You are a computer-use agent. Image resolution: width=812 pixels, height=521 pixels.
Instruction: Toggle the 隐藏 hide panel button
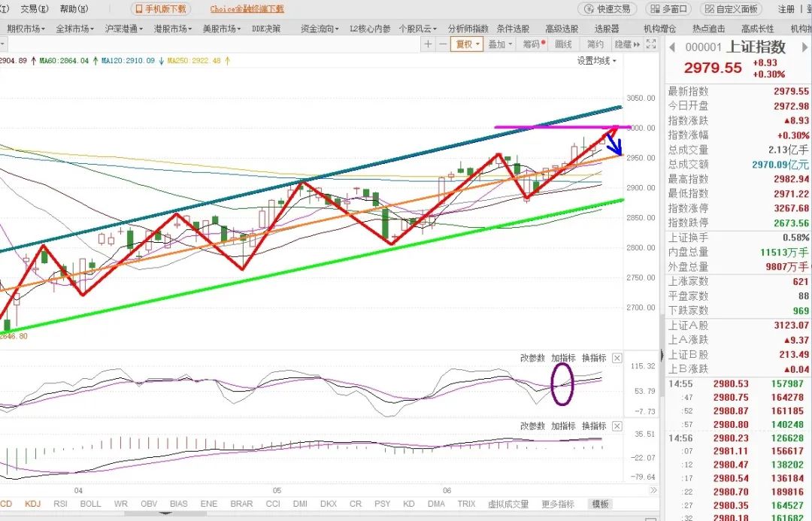point(626,44)
